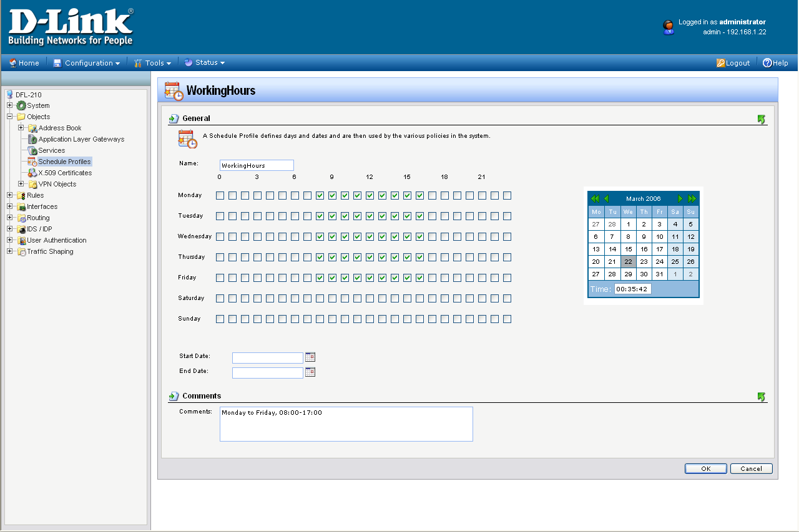Screen dimensions: 799x532
Task: Go to the Home menu item
Action: (x=24, y=63)
